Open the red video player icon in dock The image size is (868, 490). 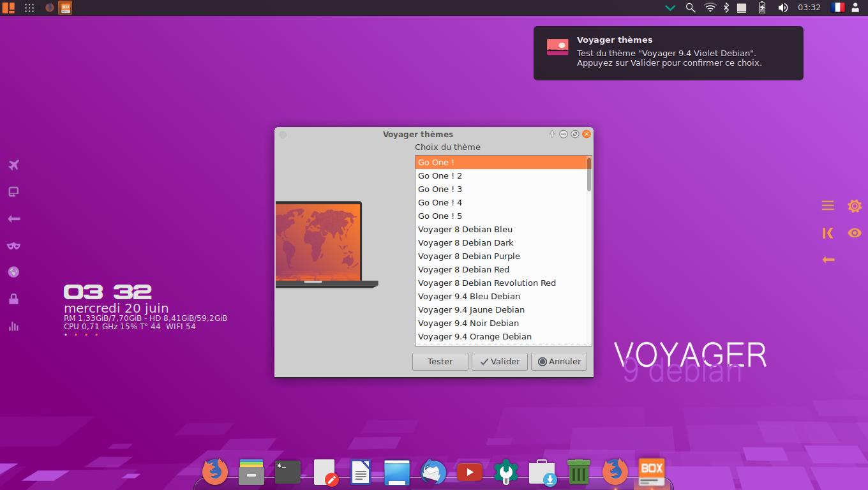coord(470,473)
